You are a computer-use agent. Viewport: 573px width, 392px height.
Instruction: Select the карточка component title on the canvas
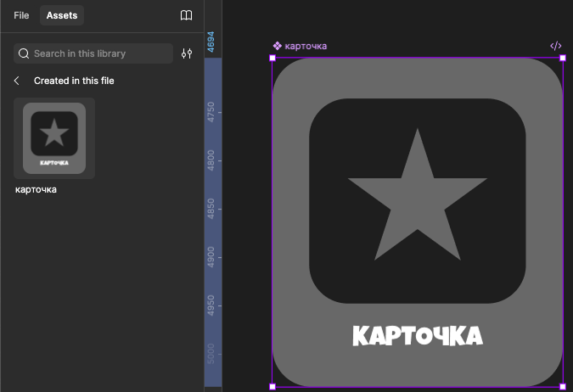306,46
